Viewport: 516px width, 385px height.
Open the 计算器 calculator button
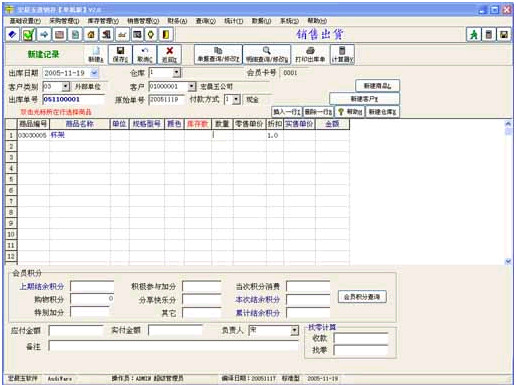[342, 55]
